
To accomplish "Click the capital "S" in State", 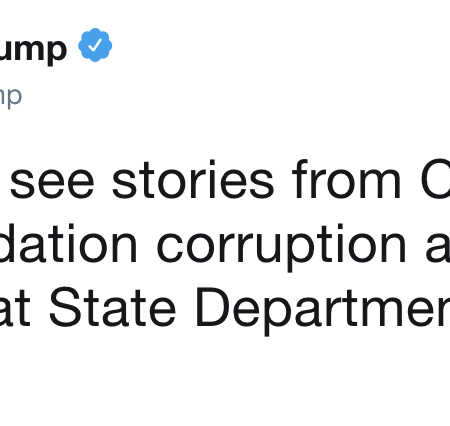I will 63,307.
